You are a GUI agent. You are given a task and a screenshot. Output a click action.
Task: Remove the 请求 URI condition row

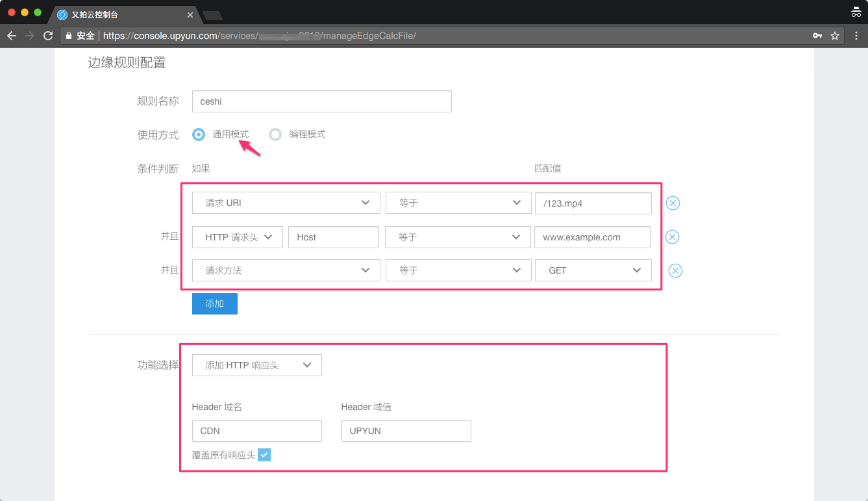click(x=673, y=203)
